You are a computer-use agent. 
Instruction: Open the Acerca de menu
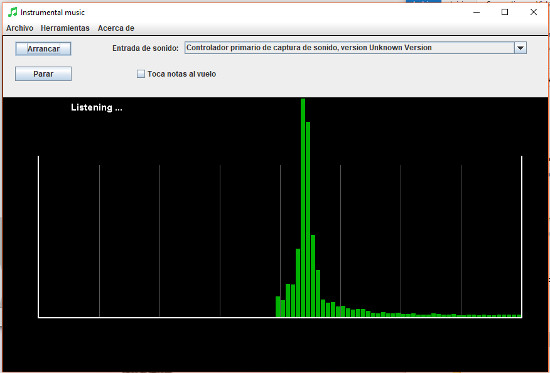point(116,28)
